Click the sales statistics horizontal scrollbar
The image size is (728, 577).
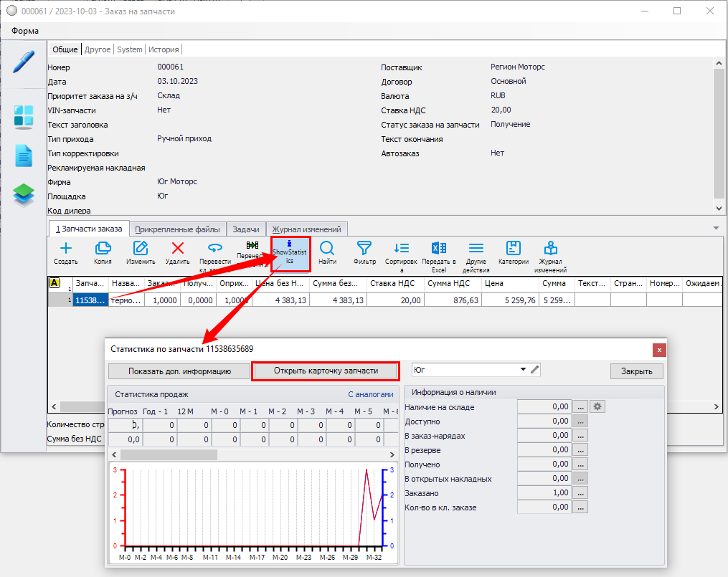(169, 454)
